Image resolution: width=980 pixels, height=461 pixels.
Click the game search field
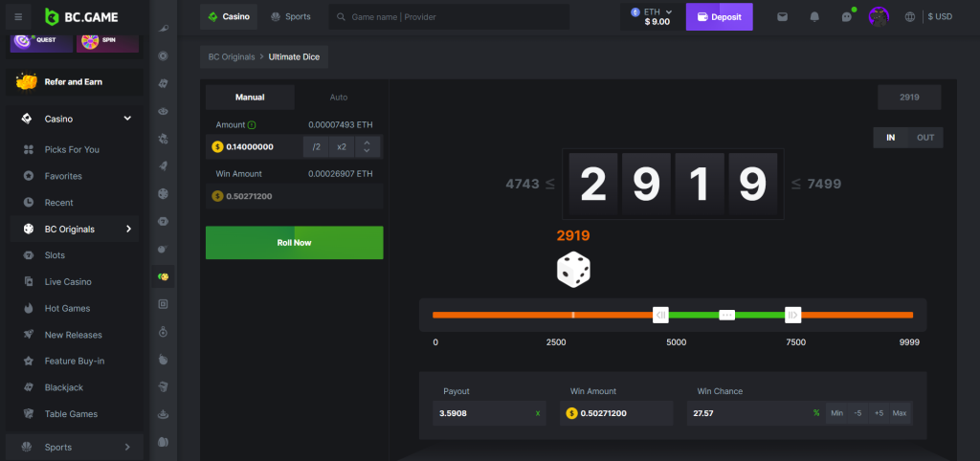click(450, 17)
